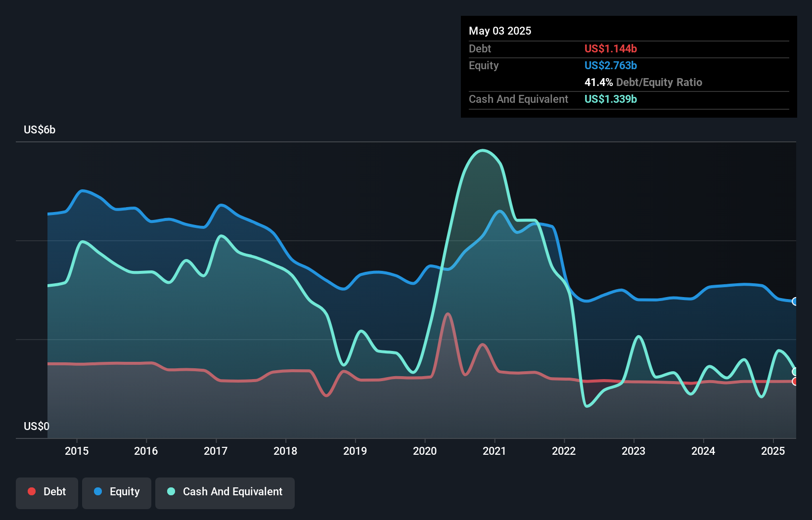Viewport: 812px width, 520px height.
Task: Toggle the Debt series legend button
Action: (x=47, y=492)
